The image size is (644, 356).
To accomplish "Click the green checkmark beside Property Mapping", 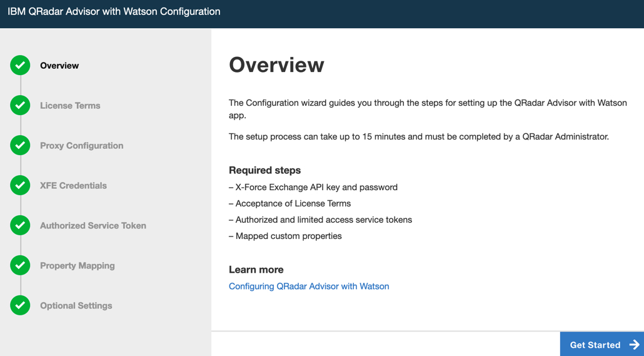I will (20, 265).
